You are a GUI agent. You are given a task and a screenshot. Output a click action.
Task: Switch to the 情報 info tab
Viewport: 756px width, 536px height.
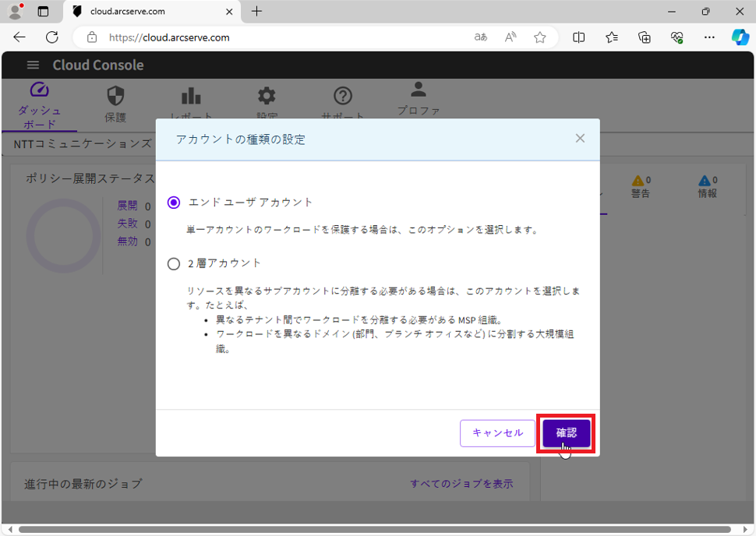[708, 187]
